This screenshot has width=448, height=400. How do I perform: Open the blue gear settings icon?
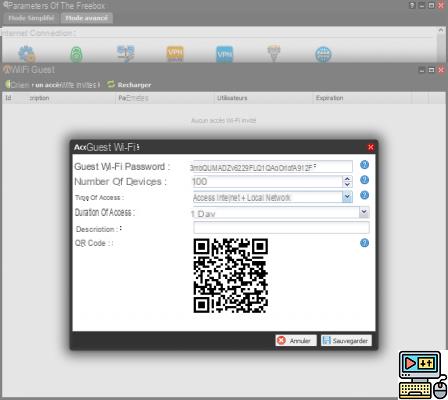pos(27,54)
